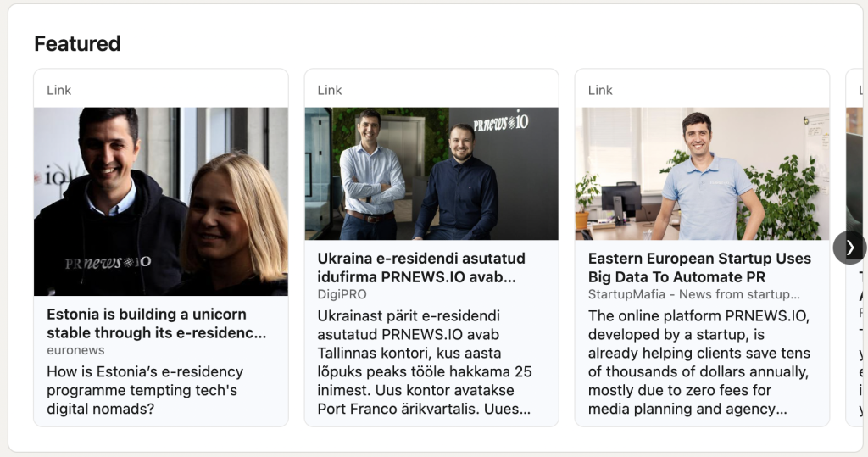Screen dimensions: 868x457
Task: Click the Link label on first card
Action: [x=58, y=90]
